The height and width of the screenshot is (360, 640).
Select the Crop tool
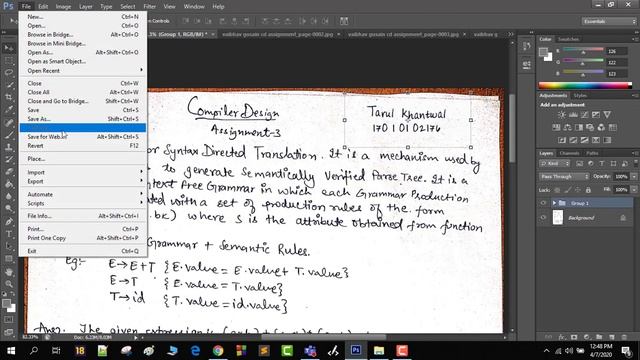pyautogui.click(x=9, y=98)
